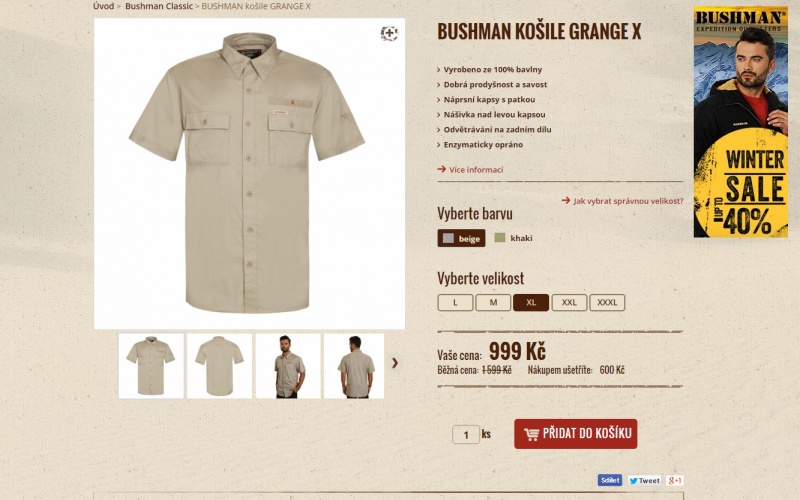This screenshot has height=500, width=800.
Task: Pick the XXXL size option
Action: (607, 303)
